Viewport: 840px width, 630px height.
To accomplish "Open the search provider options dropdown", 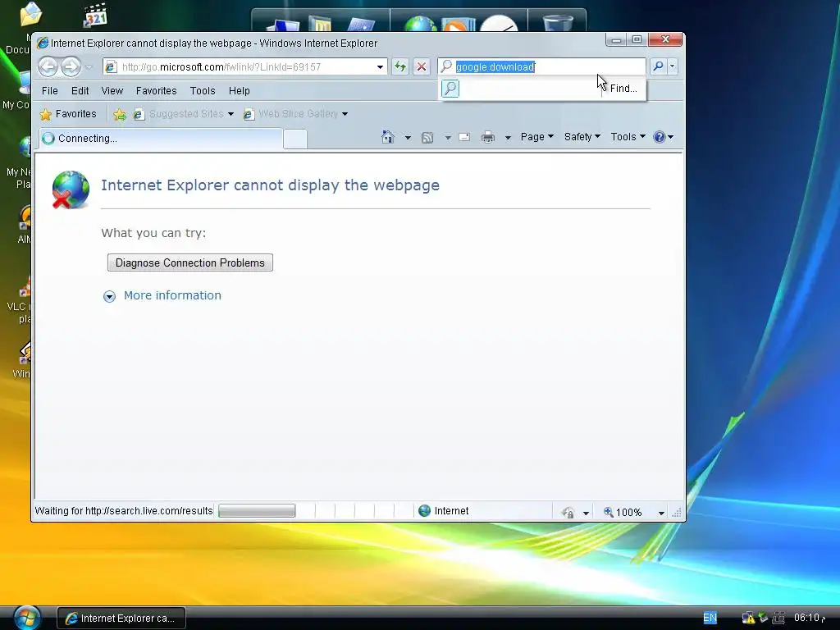I will pos(673,66).
